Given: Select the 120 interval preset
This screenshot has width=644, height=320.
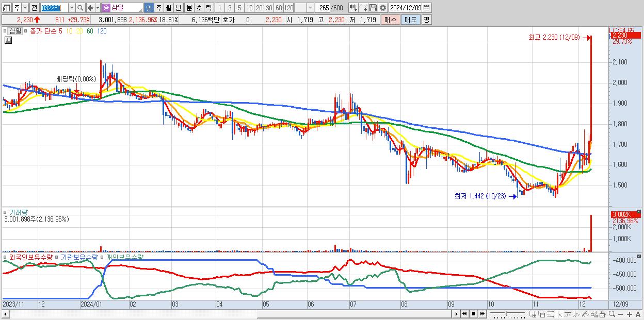Looking at the screenshot, I should click(288, 8).
